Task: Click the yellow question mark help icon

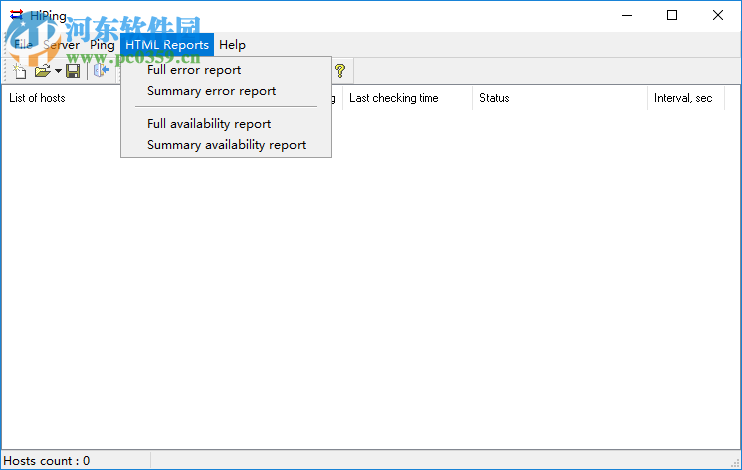Action: 340,71
